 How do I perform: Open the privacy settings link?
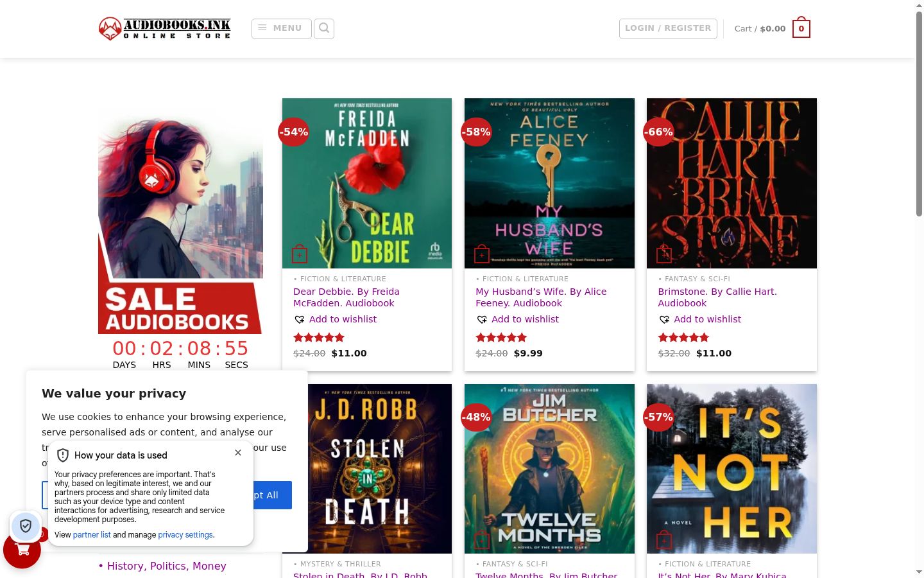[x=185, y=535]
